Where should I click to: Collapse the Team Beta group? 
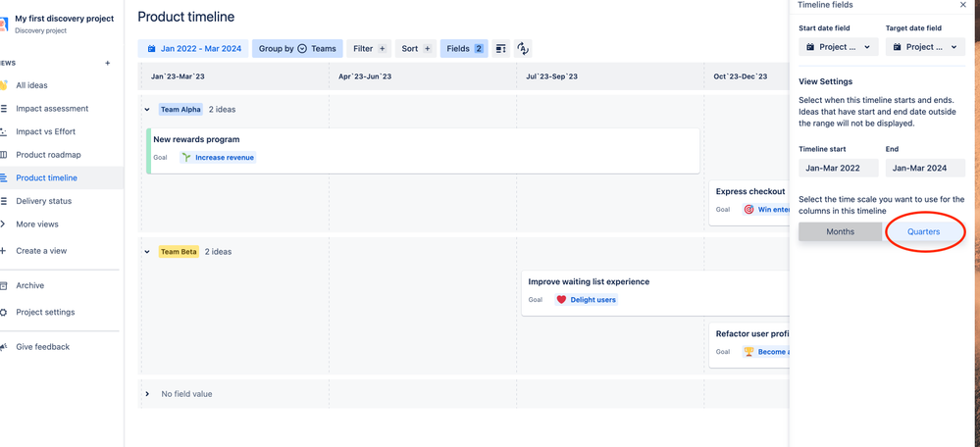[147, 252]
